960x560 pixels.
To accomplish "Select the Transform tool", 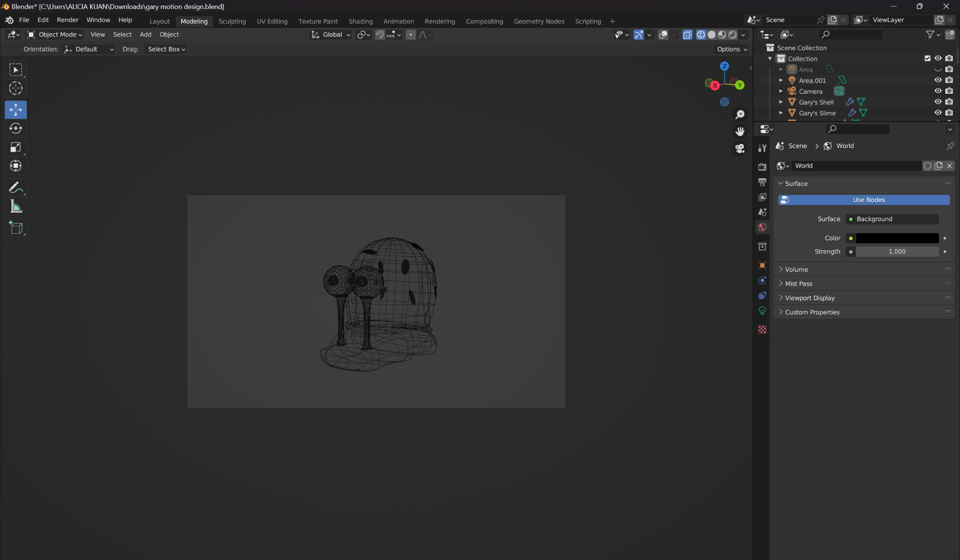I will point(15,166).
